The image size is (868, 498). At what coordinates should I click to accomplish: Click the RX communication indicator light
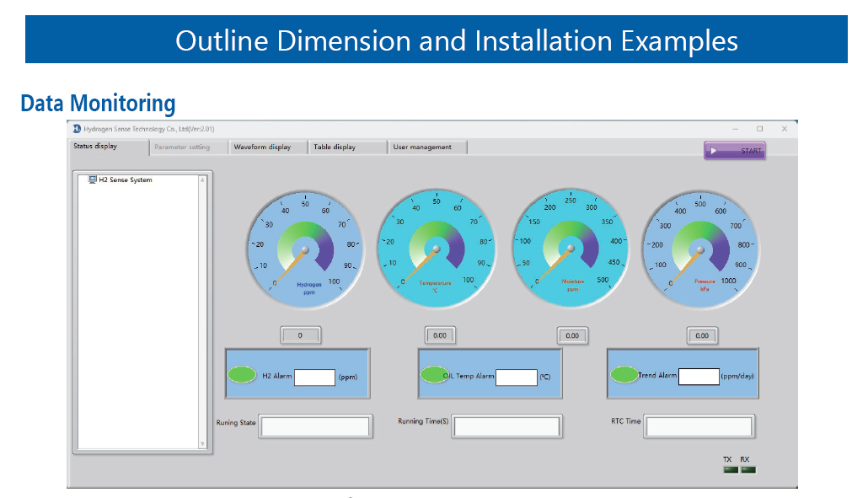[x=747, y=469]
